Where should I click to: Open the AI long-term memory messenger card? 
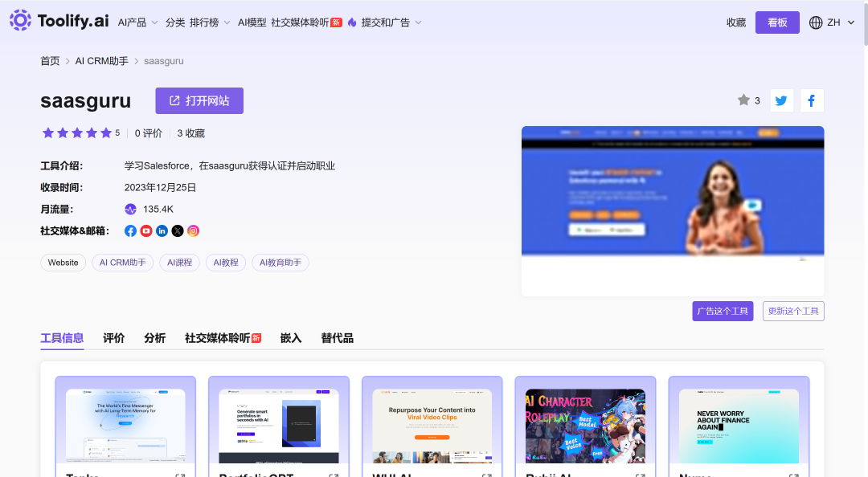click(x=125, y=426)
